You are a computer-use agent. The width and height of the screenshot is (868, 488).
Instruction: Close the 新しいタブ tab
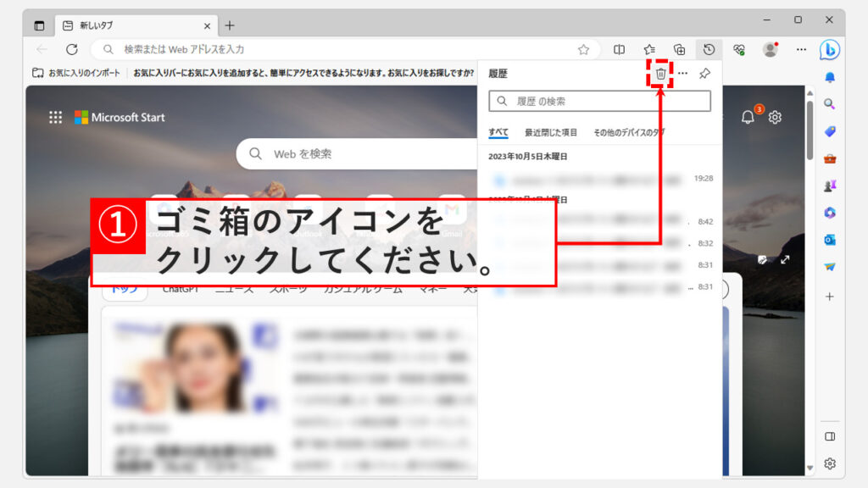[x=207, y=25]
